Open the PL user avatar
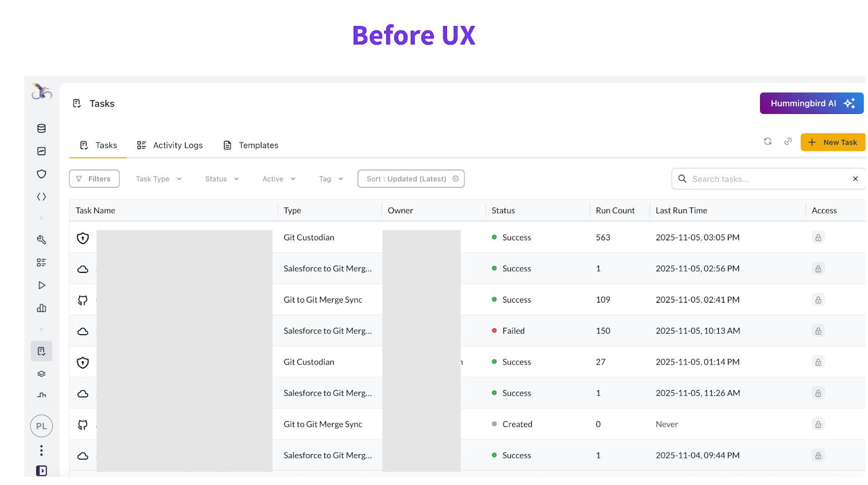Image resolution: width=868 pixels, height=485 pixels. pyautogui.click(x=41, y=426)
